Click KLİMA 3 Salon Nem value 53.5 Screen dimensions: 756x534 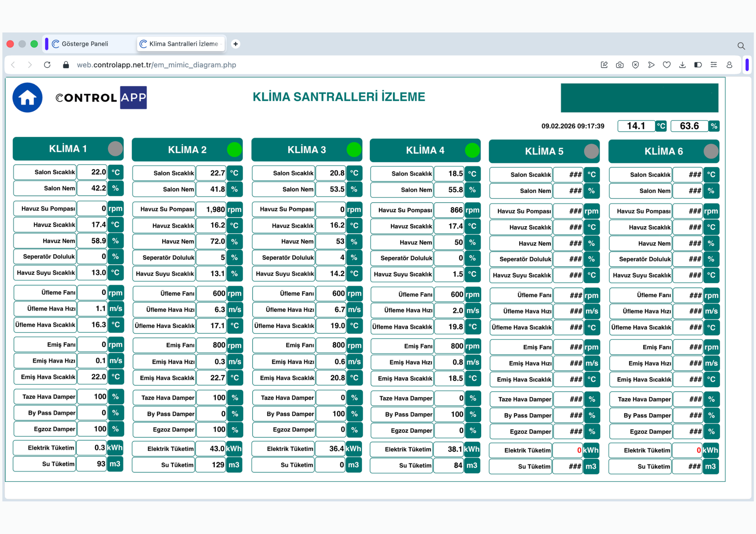click(331, 189)
